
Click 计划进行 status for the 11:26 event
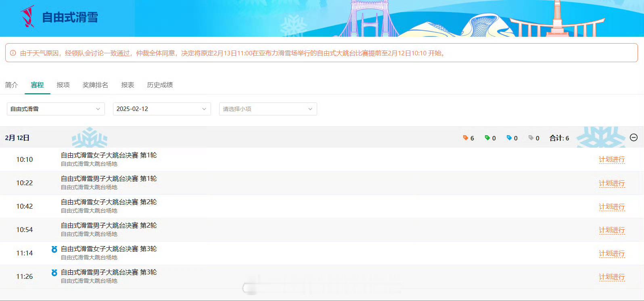pyautogui.click(x=612, y=277)
